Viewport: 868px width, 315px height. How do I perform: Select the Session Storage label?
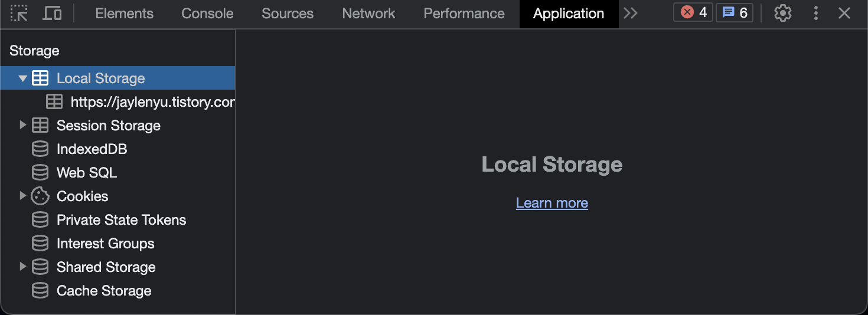coord(109,126)
